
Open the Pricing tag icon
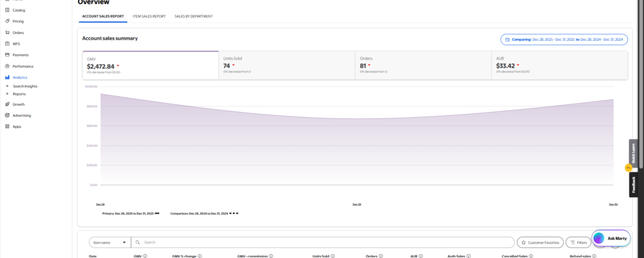pos(8,21)
